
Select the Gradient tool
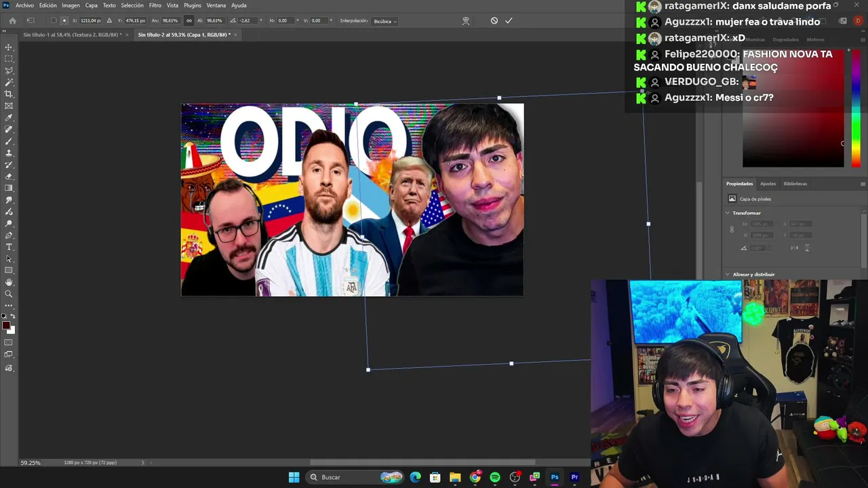click(x=9, y=188)
